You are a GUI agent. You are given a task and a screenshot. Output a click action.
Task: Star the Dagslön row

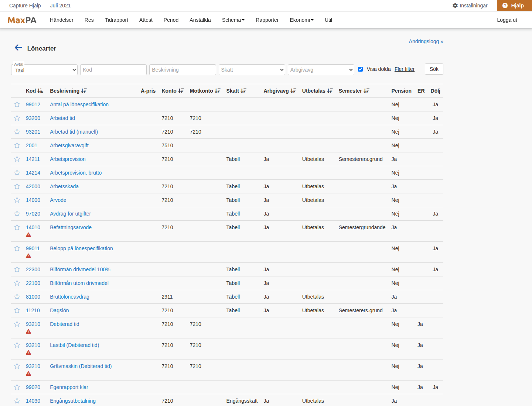17,310
